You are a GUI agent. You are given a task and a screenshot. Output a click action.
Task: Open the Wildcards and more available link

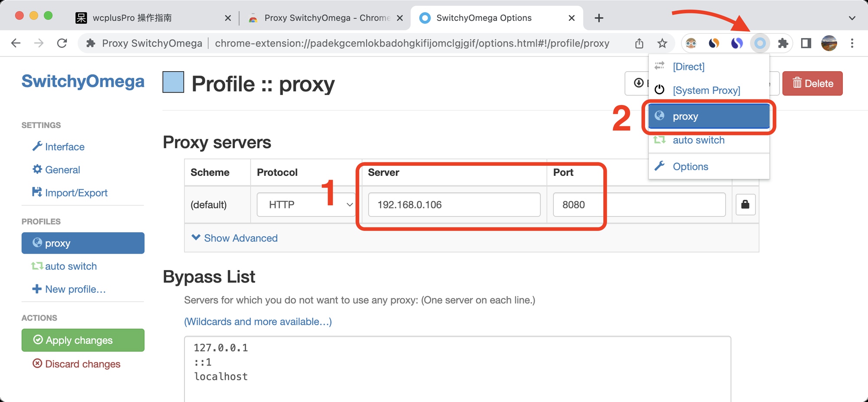coord(258,322)
